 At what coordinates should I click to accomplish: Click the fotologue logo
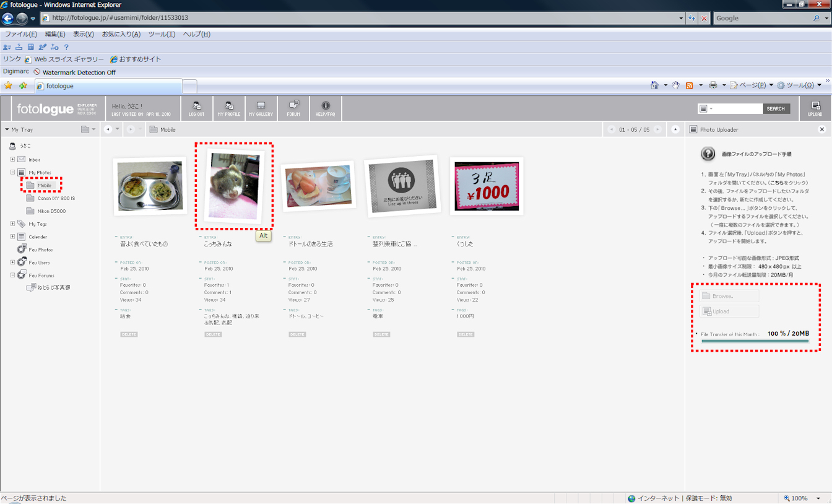pos(45,109)
